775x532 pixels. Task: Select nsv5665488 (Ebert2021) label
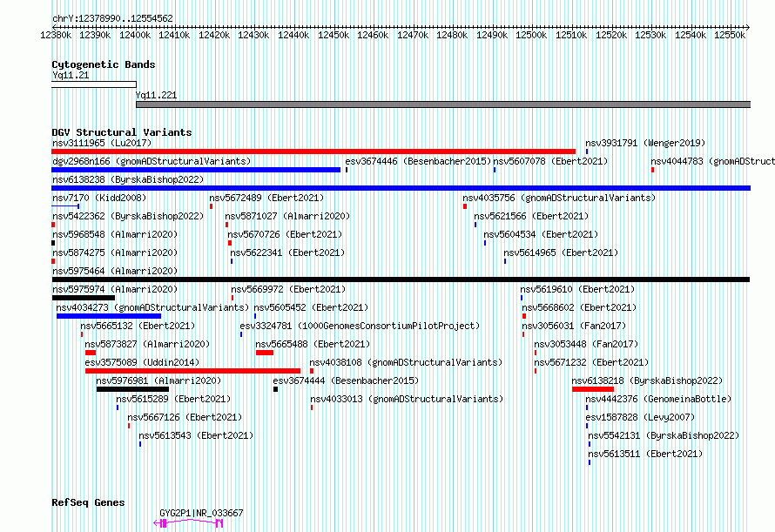pyautogui.click(x=313, y=344)
